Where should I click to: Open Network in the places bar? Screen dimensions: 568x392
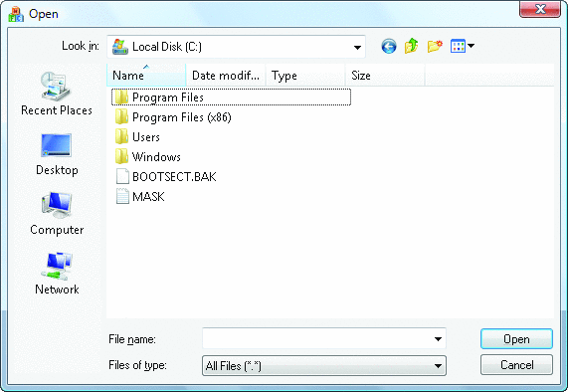pyautogui.click(x=57, y=274)
